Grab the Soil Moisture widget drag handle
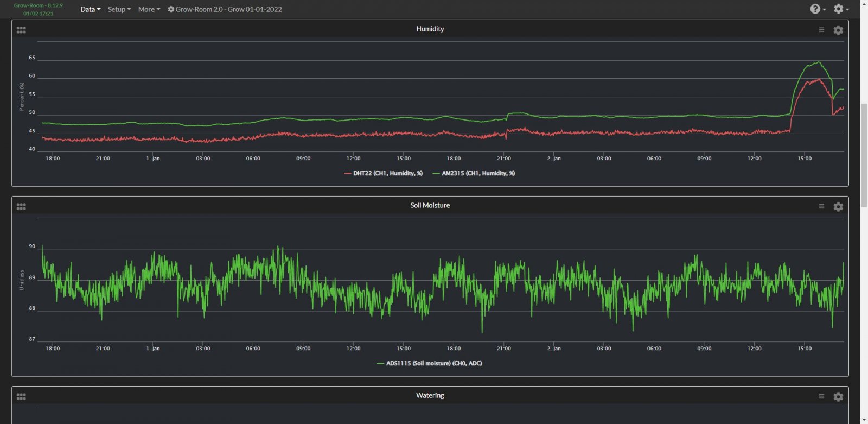The image size is (868, 424). pos(21,206)
